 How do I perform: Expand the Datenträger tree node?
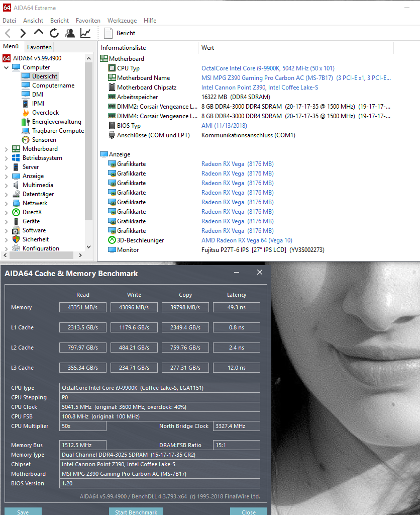[x=6, y=195]
